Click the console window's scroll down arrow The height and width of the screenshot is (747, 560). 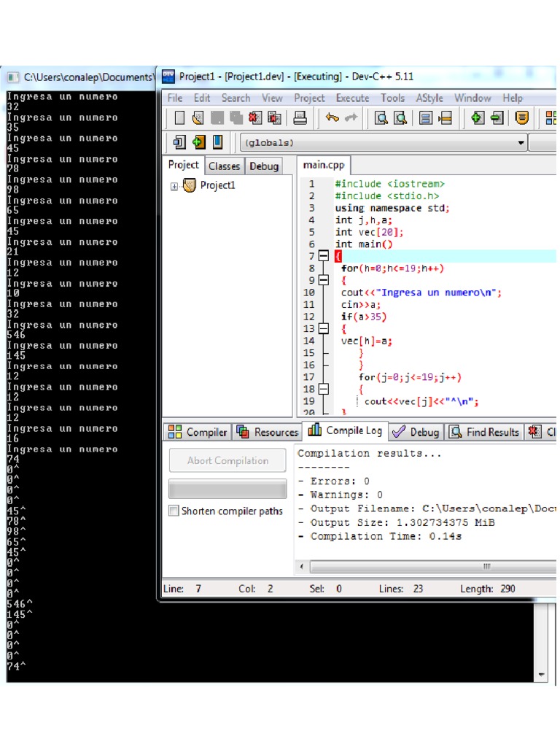click(x=541, y=675)
